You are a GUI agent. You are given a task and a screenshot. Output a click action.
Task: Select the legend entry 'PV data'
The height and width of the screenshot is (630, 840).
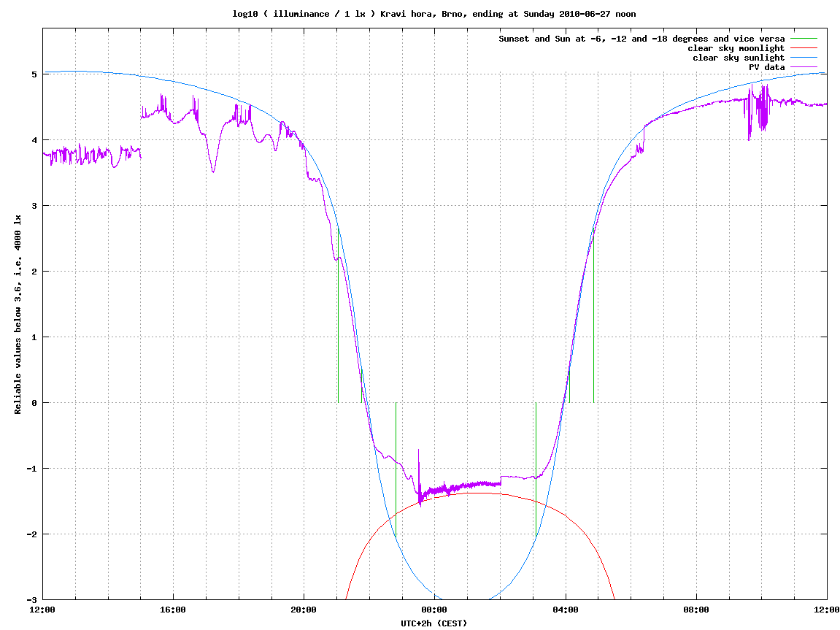(766, 67)
